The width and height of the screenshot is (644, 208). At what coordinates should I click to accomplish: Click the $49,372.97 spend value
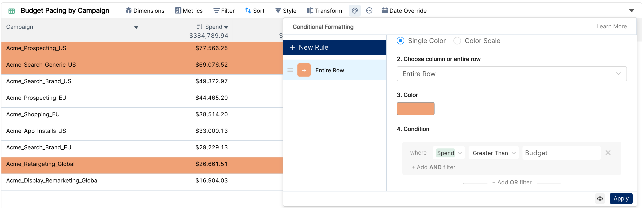212,81
